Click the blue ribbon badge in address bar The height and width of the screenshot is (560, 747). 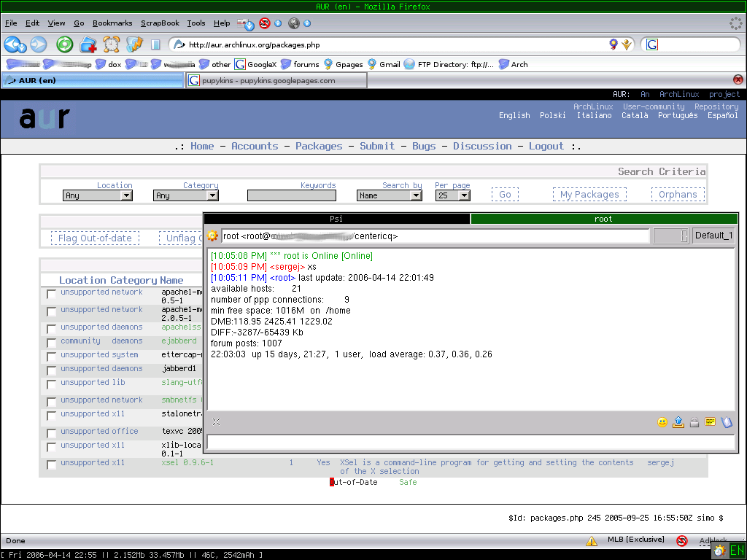tap(614, 44)
